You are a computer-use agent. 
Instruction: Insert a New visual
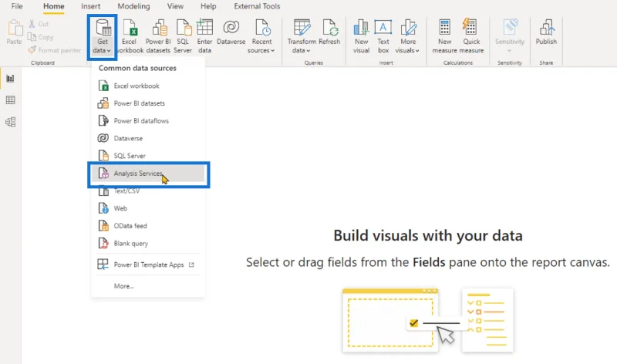coord(361,36)
